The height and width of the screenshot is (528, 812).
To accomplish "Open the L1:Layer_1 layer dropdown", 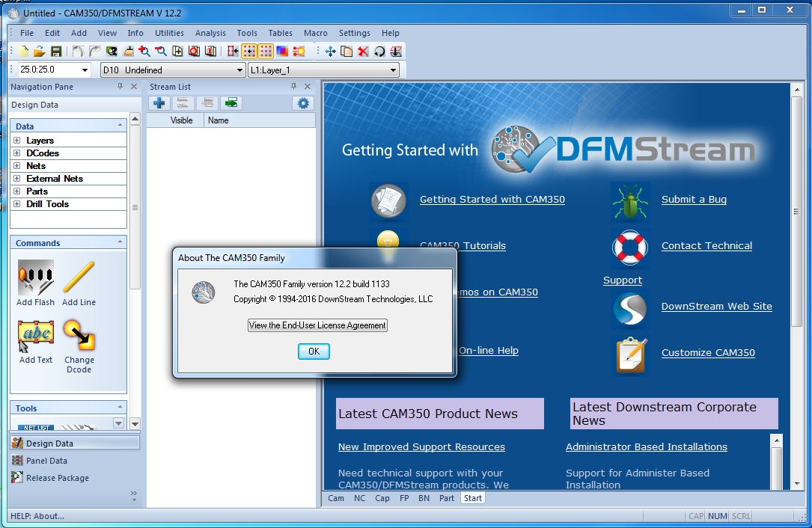I will click(393, 70).
